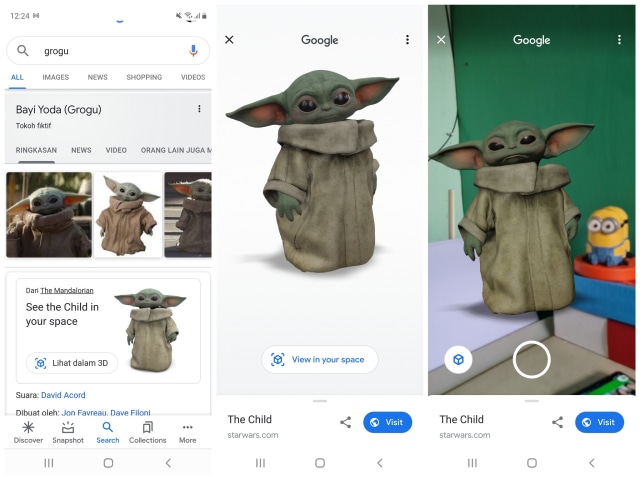Open the VIDEOS tab
This screenshot has width=640, height=480.
tap(193, 77)
